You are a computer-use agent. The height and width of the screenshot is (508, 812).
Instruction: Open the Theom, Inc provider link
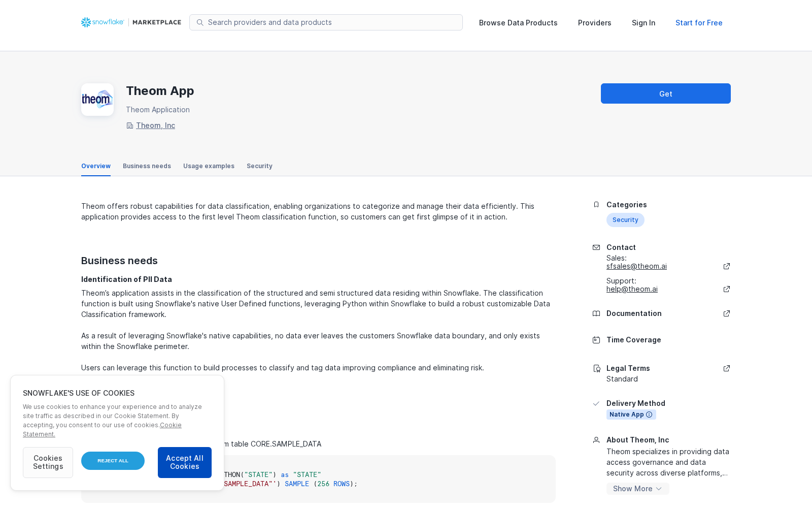click(x=155, y=125)
